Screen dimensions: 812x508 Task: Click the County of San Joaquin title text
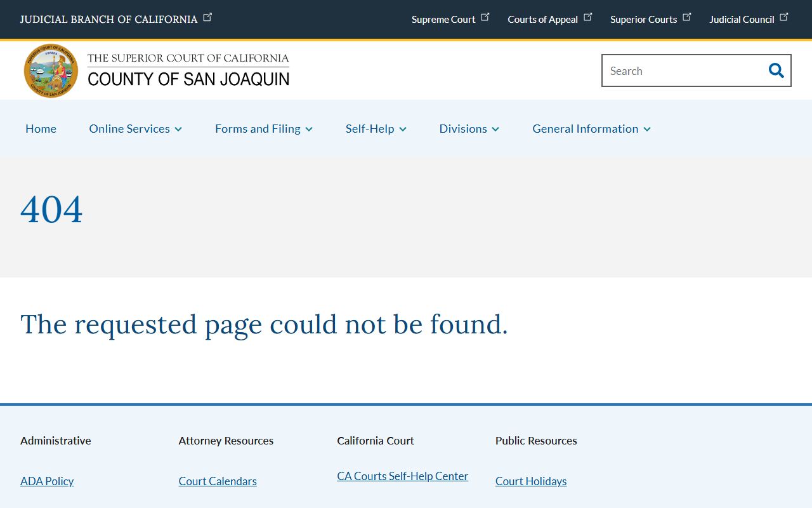click(188, 79)
